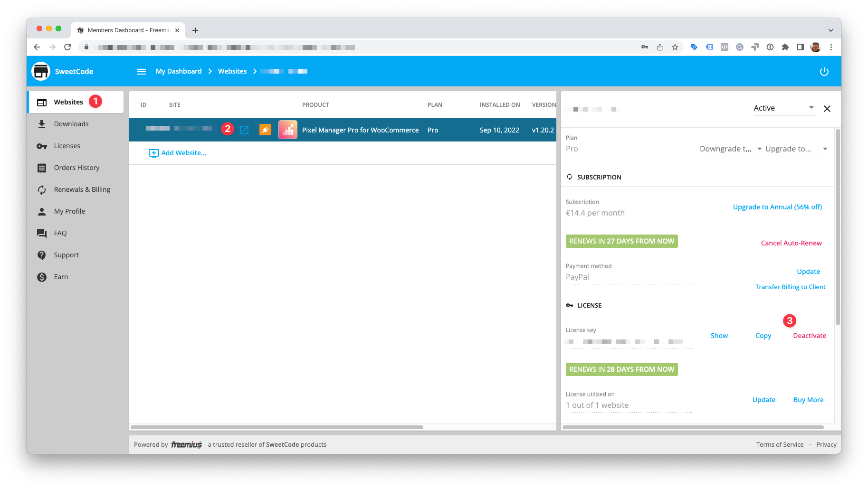Click Buy More licenses
The height and width of the screenshot is (489, 868).
pos(808,400)
